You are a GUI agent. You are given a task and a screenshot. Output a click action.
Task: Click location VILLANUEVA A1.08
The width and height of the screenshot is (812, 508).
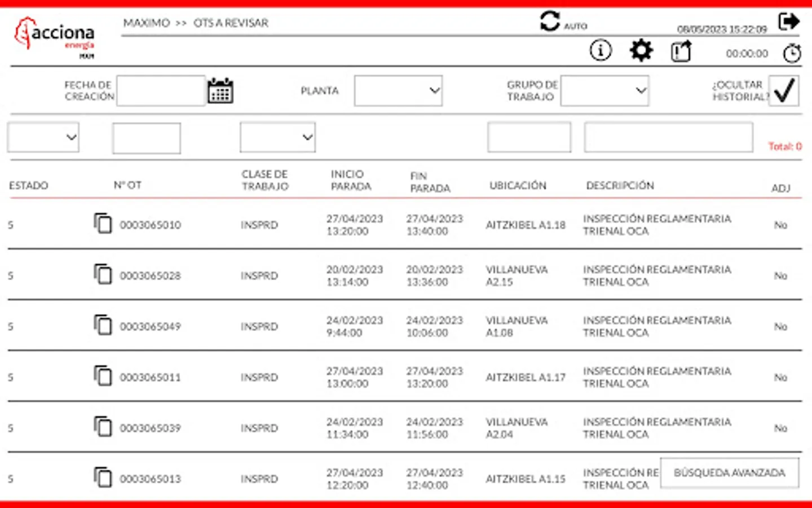(x=517, y=326)
